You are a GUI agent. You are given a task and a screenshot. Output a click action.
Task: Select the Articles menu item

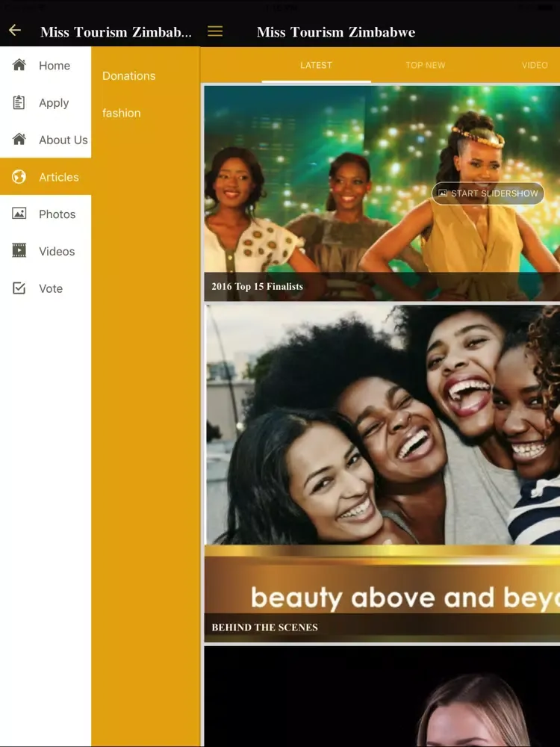click(46, 177)
